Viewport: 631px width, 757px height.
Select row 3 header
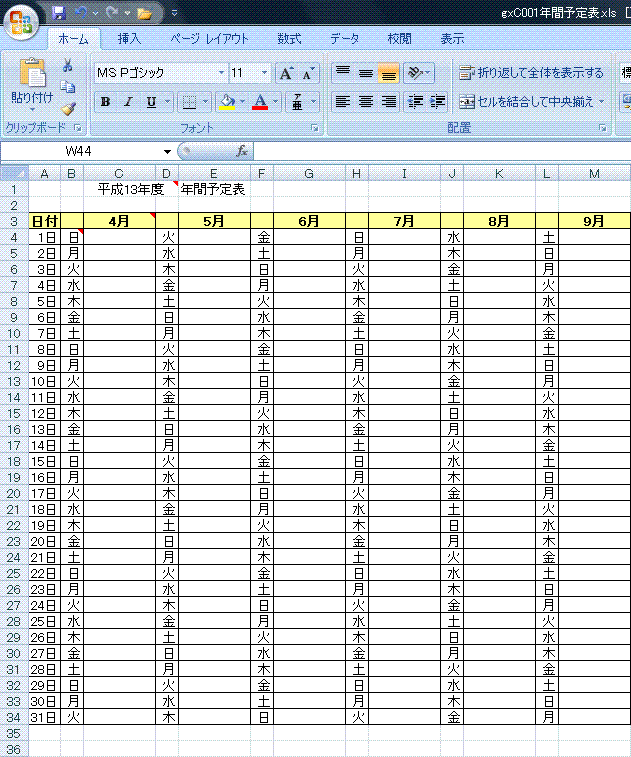coord(14,221)
